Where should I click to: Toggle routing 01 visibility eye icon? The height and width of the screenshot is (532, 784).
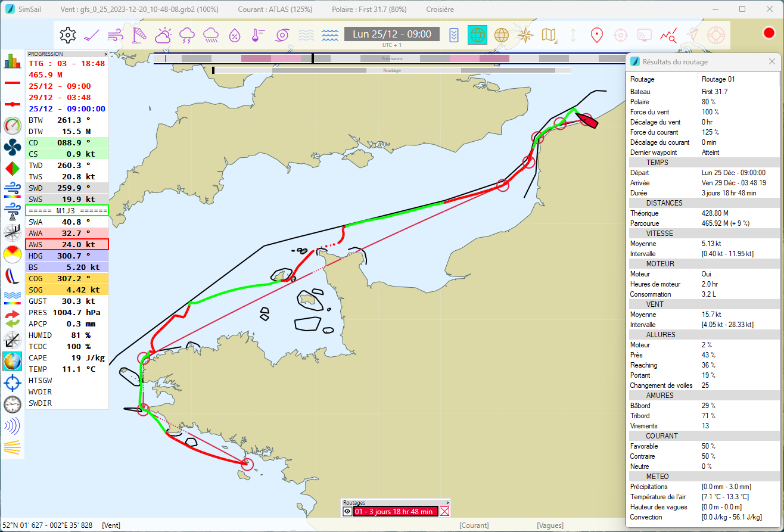(347, 511)
